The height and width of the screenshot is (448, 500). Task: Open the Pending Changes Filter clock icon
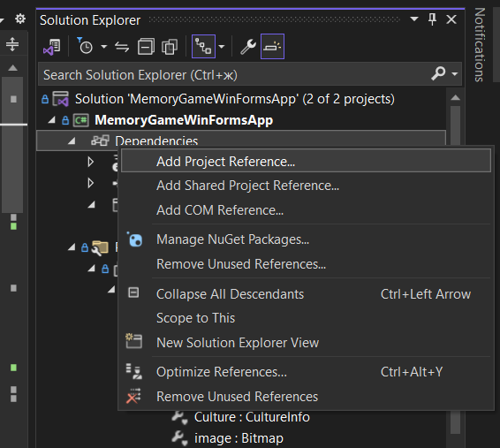pos(85,46)
